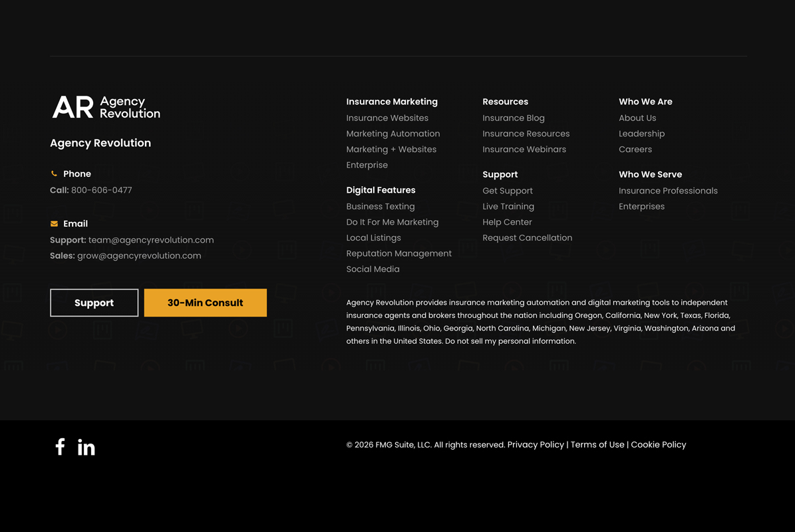795x532 pixels.
Task: Open the Insurance Marketing heading link
Action: [x=392, y=101]
